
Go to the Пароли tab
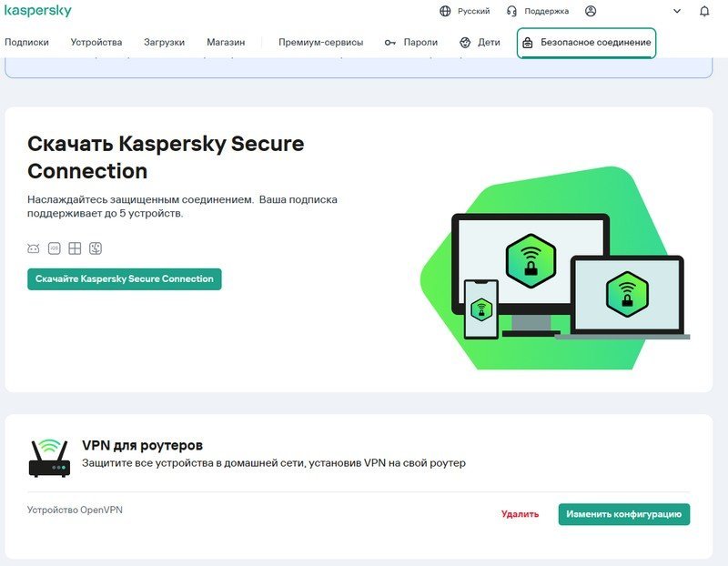point(411,43)
